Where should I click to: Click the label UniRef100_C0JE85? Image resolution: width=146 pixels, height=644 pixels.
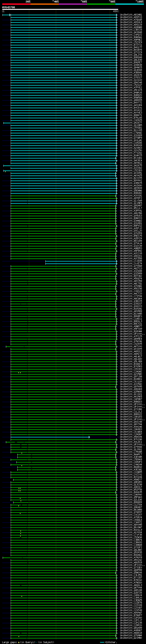131,261
